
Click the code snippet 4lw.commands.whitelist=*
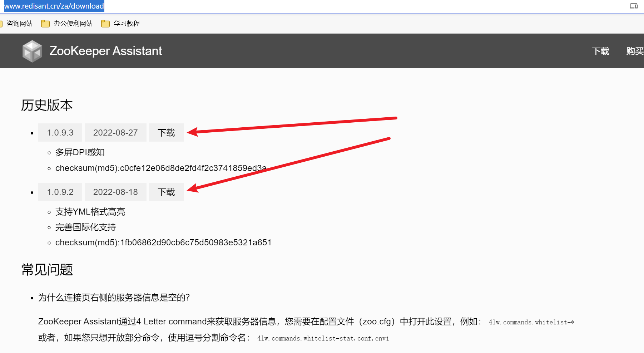531,322
